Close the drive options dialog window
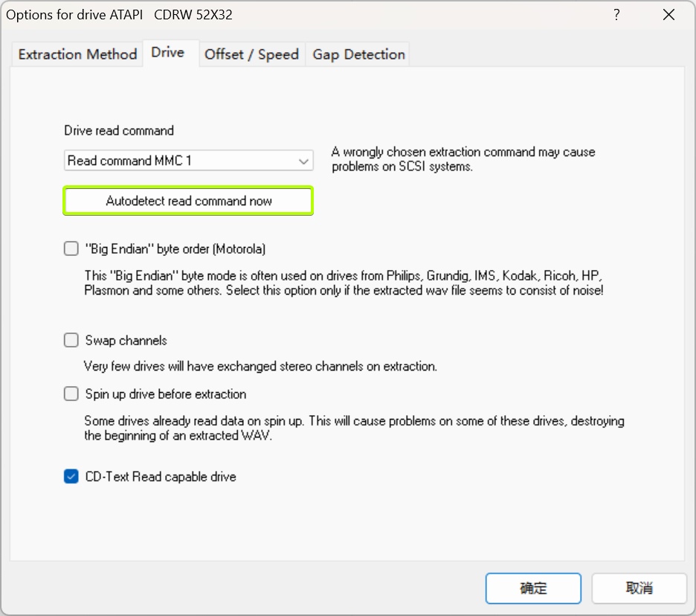The width and height of the screenshot is (696, 616). [x=668, y=15]
